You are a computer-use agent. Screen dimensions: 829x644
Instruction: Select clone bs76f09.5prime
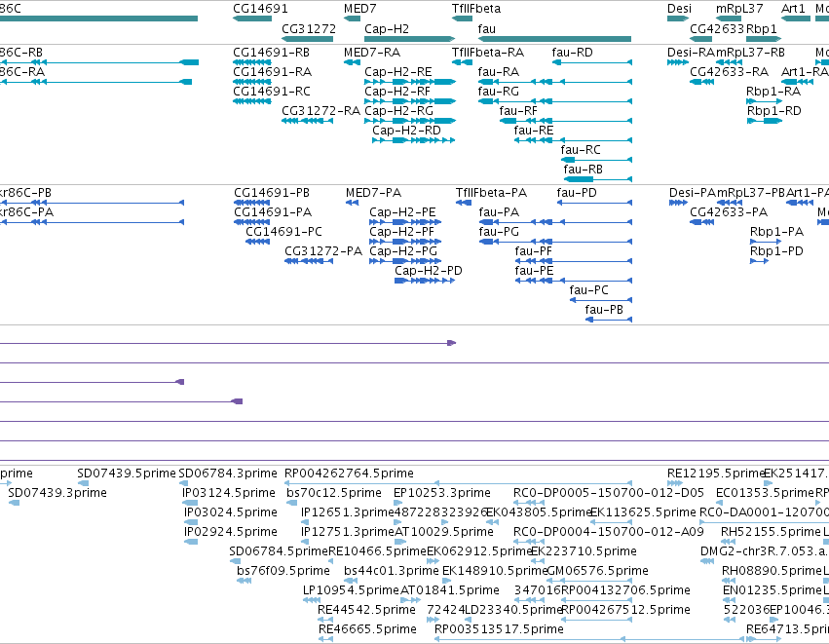tap(283, 571)
